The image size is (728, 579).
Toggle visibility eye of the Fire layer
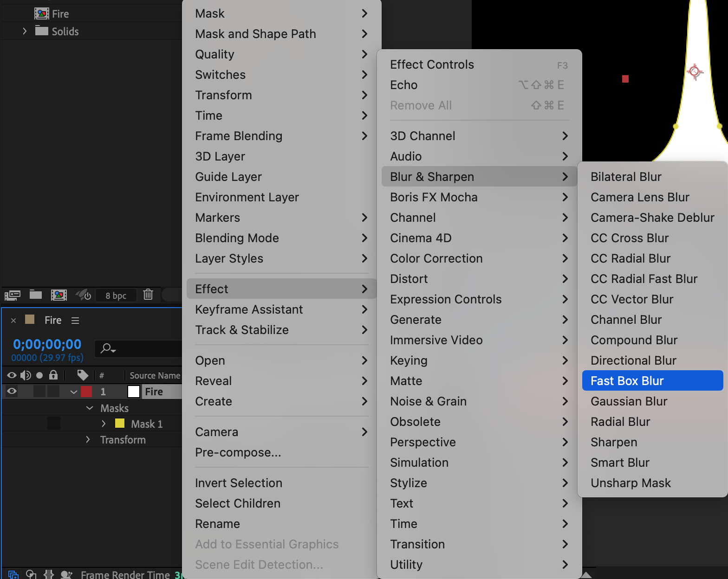click(x=12, y=391)
